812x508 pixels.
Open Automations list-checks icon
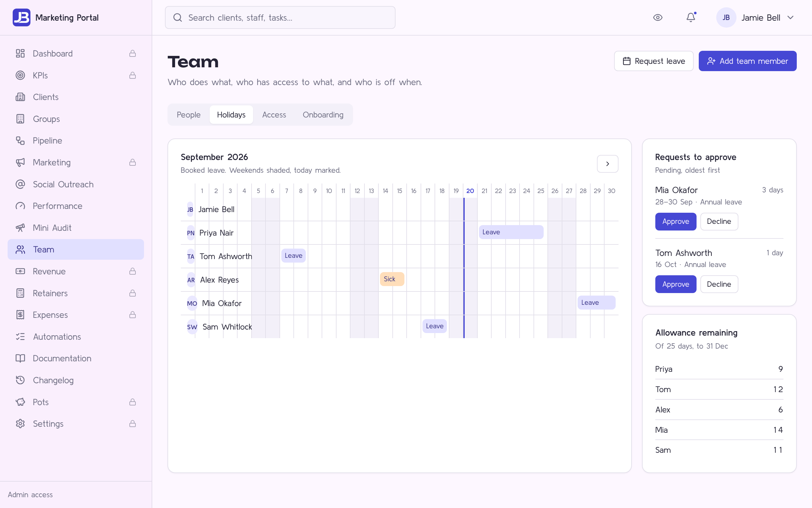coord(20,337)
